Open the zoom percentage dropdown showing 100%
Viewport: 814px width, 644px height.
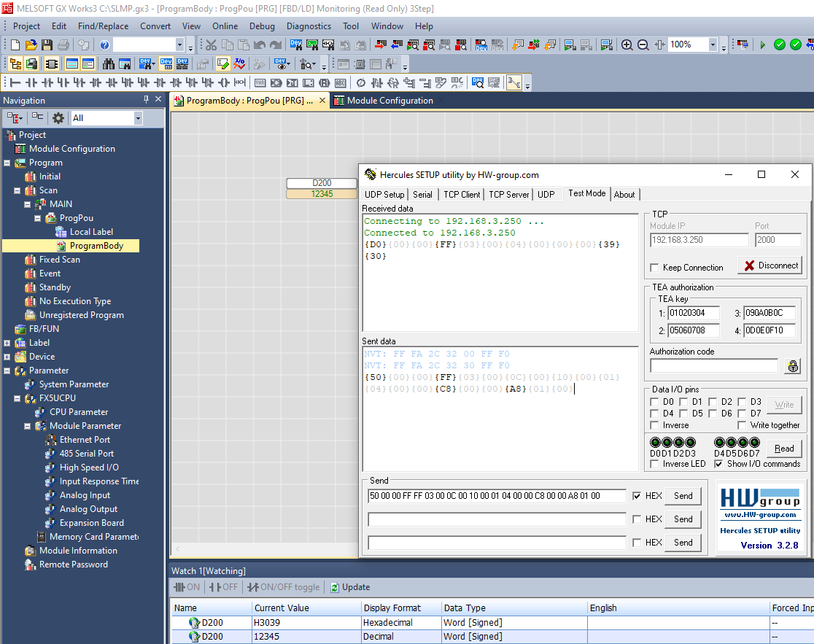pyautogui.click(x=712, y=45)
